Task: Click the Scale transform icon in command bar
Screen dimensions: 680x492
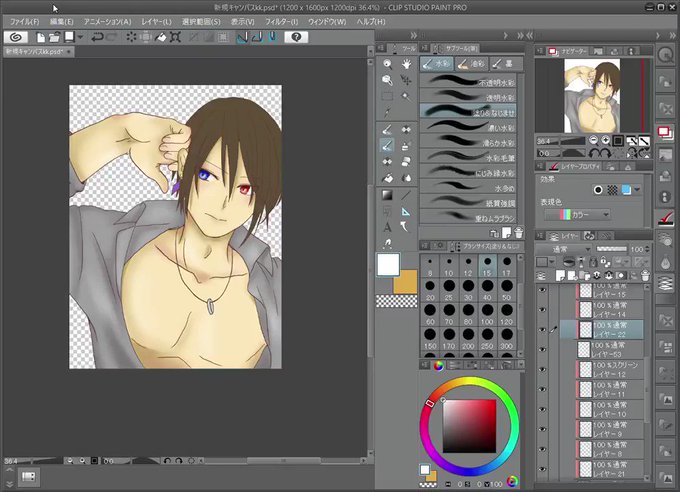Action: (x=175, y=37)
